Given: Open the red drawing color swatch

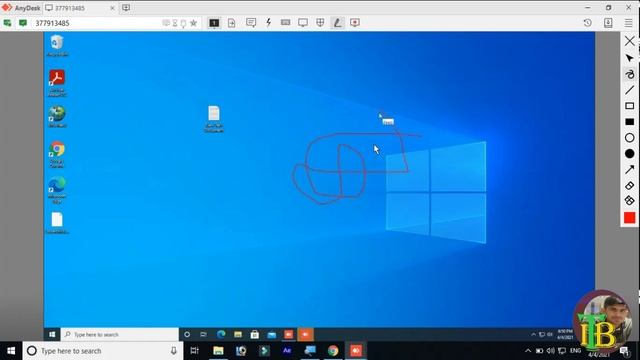Looking at the screenshot, I should point(629,218).
